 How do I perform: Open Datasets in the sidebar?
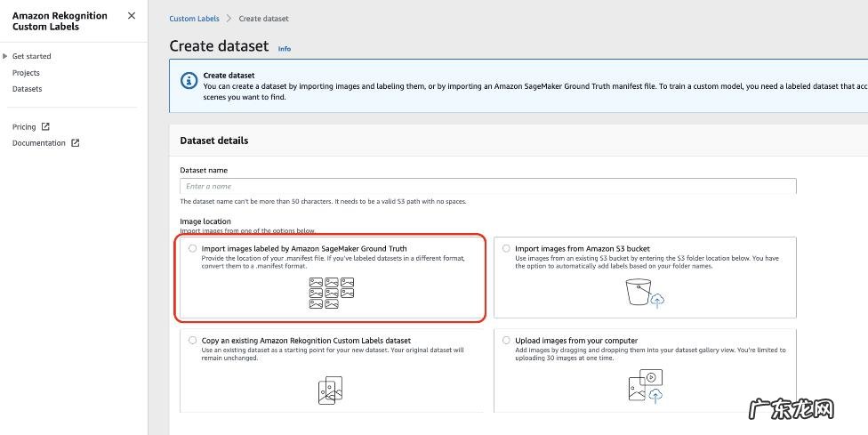(x=27, y=89)
